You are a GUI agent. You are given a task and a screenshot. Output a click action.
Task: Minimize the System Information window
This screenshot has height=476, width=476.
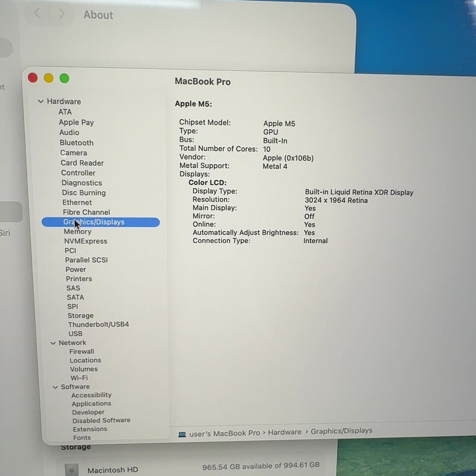coord(49,78)
